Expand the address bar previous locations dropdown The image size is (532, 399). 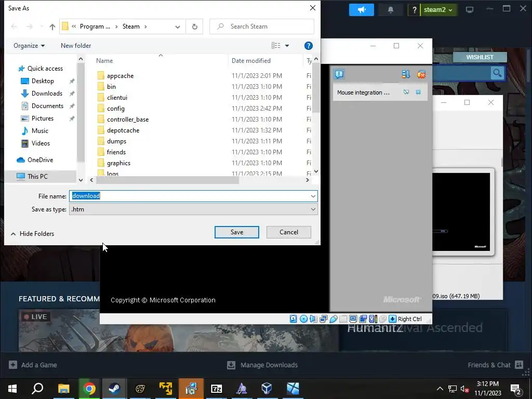coord(178,26)
